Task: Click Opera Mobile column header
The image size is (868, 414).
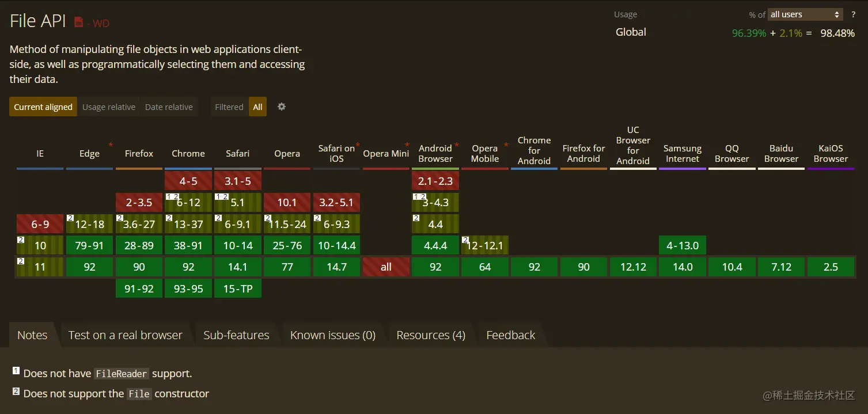Action: pos(485,154)
